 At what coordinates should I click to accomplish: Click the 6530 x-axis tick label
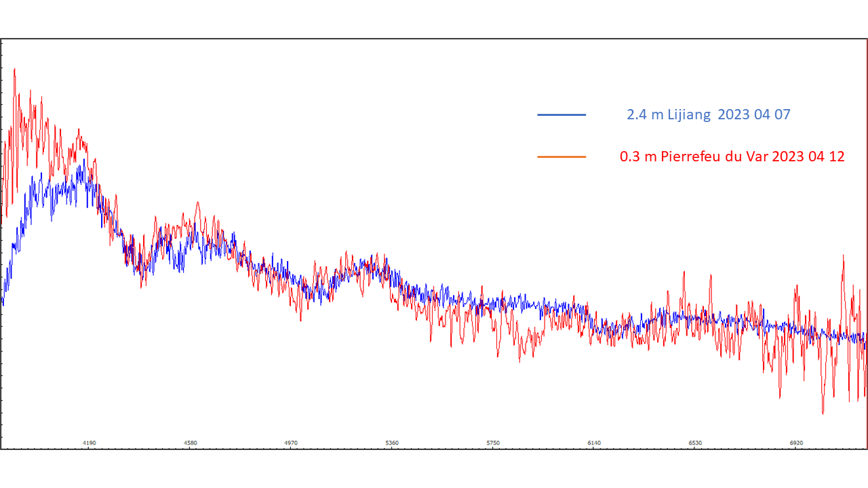click(x=695, y=443)
